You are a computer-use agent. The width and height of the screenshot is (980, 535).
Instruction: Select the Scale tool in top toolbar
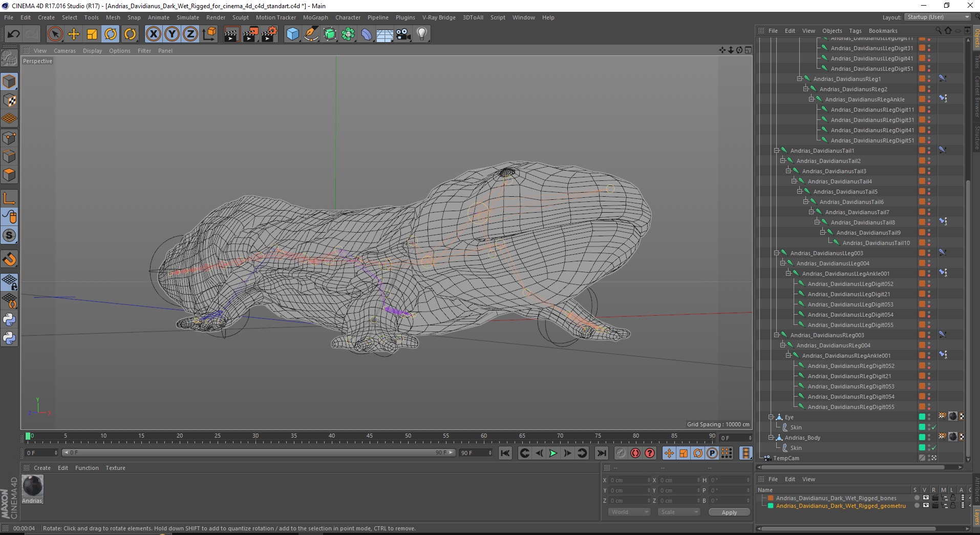pyautogui.click(x=92, y=34)
